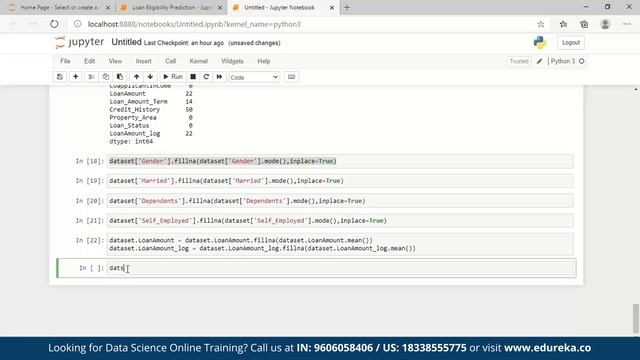Close the Home Page tab
The image size is (640, 360).
108,7
